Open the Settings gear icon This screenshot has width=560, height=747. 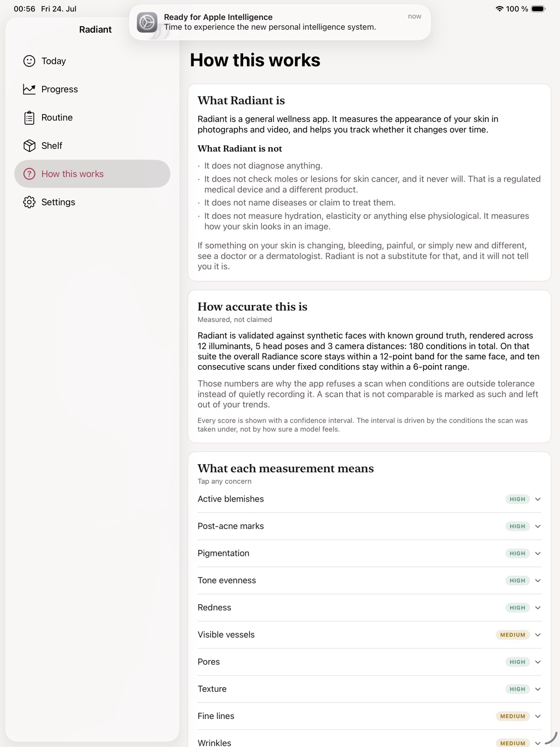pos(29,202)
